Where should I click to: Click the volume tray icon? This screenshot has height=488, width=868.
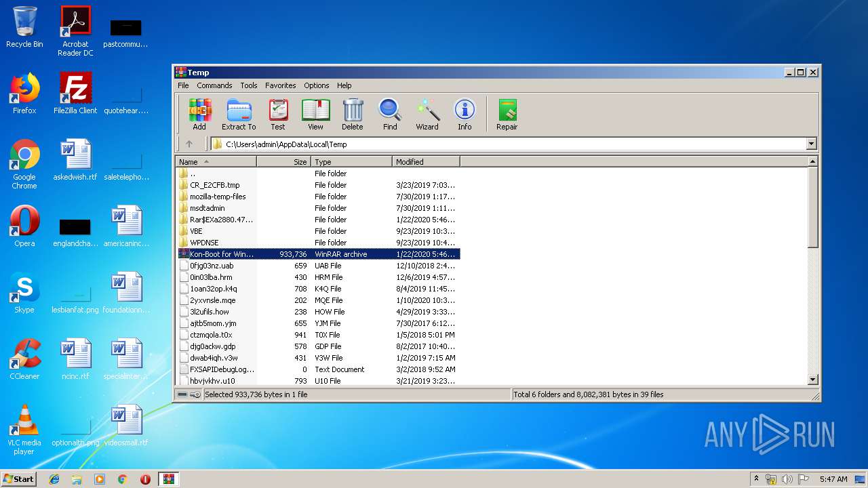click(x=787, y=479)
